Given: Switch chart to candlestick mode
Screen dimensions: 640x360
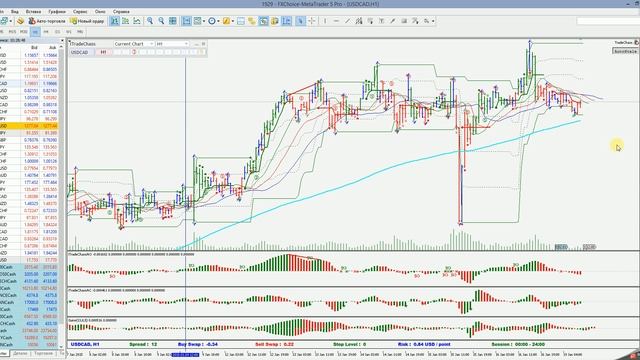Looking at the screenshot, I should (126, 21).
